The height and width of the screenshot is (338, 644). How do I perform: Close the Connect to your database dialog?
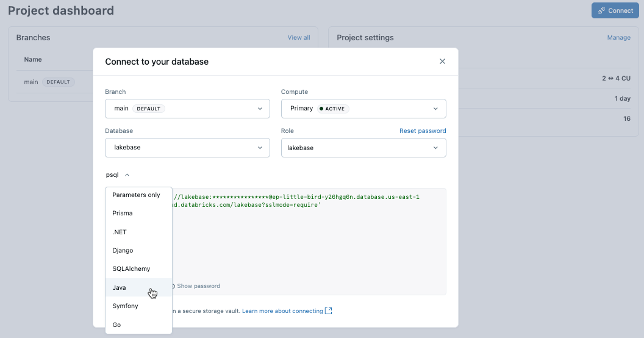(x=442, y=62)
